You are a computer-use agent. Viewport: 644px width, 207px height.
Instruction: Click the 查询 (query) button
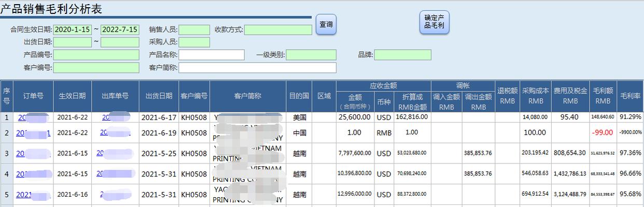click(326, 25)
